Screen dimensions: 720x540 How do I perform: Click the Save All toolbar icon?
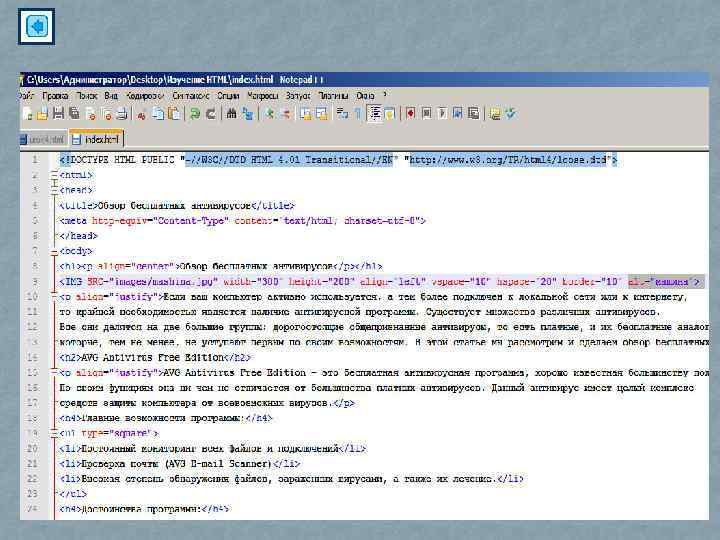coord(74,113)
